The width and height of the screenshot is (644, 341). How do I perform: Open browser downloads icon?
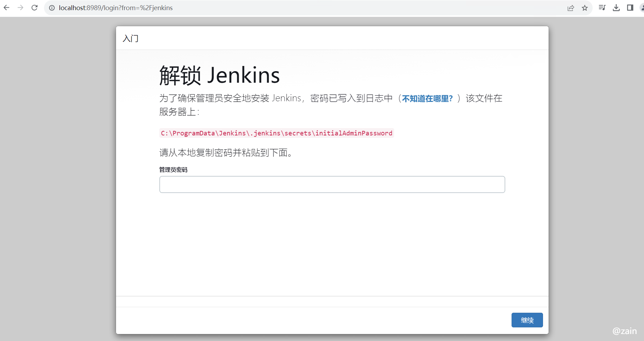tap(616, 8)
